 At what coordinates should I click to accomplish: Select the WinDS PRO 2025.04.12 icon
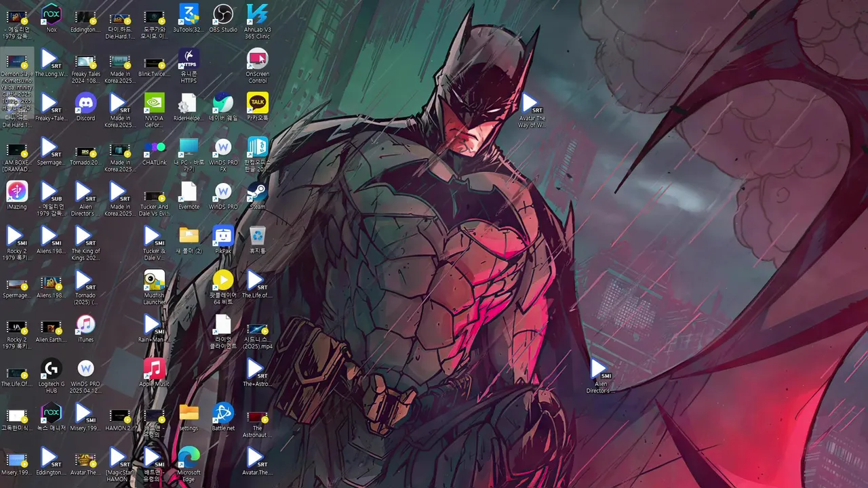(85, 375)
